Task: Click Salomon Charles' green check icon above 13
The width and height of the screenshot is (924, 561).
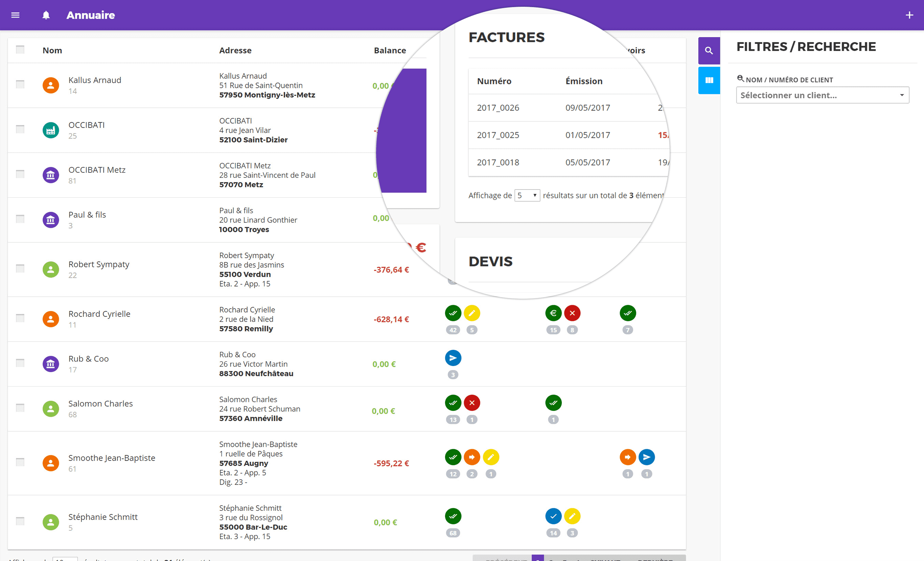Action: (453, 403)
